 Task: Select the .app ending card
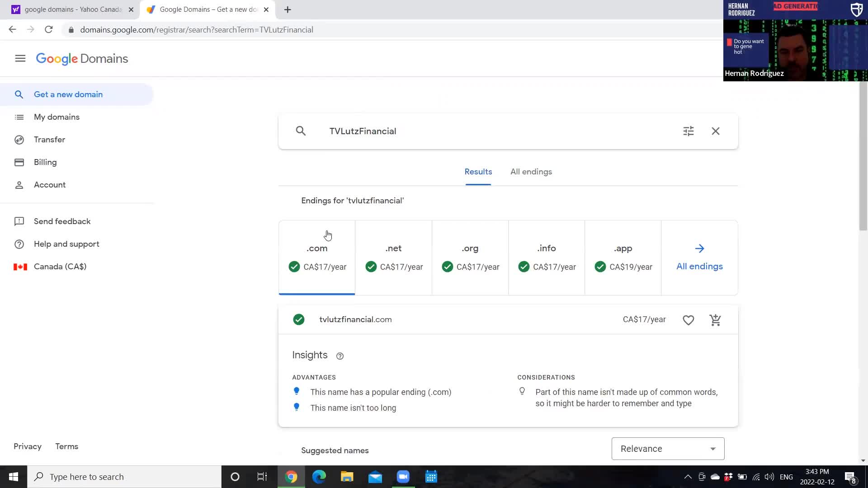[623, 258]
